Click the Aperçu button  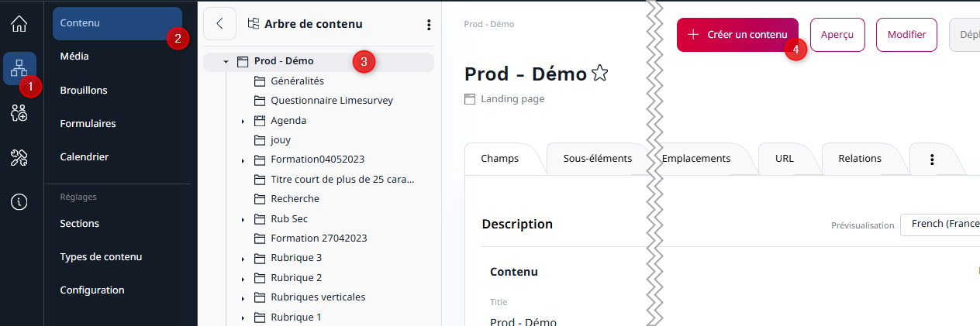point(837,35)
